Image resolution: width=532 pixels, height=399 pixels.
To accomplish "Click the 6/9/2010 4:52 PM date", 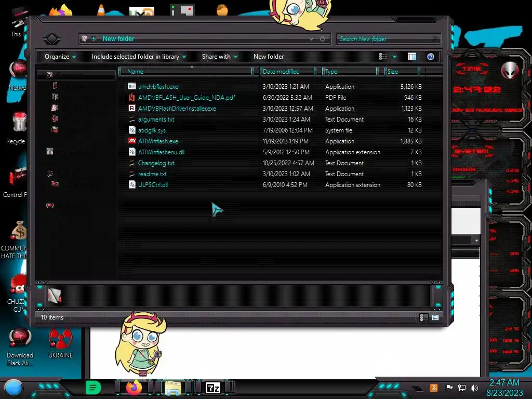I will (285, 185).
